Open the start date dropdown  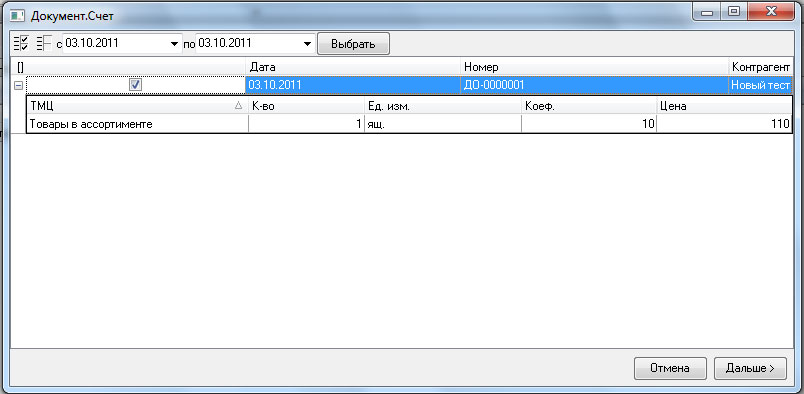pyautogui.click(x=175, y=44)
